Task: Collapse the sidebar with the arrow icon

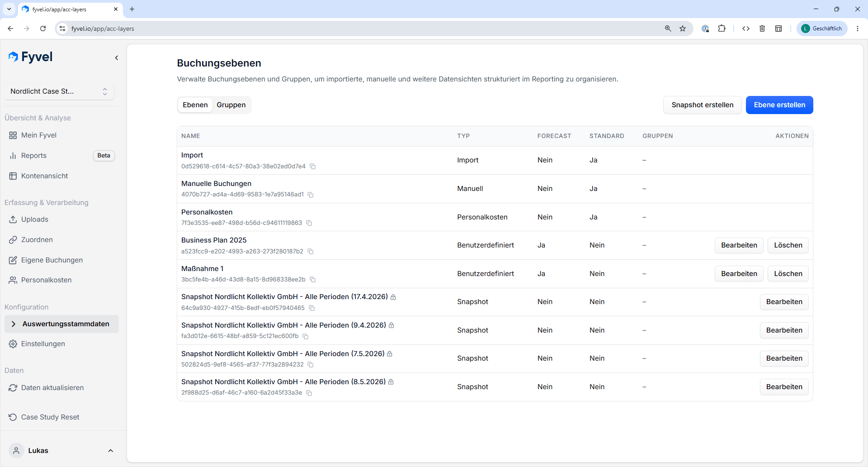Action: [x=117, y=58]
